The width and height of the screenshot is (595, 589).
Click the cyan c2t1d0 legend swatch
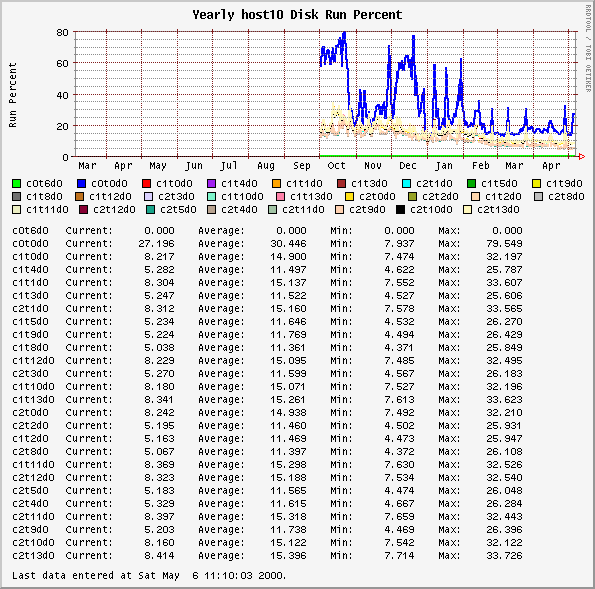[406, 184]
